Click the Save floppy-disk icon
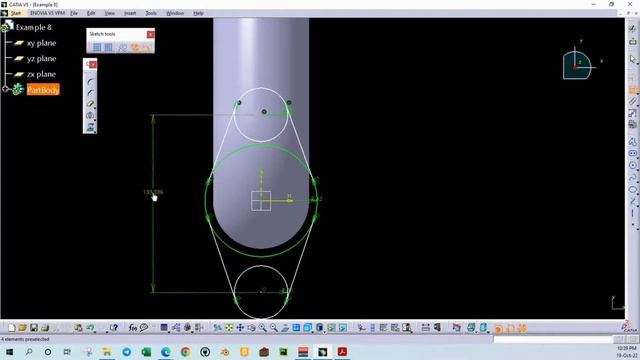 click(x=33, y=328)
